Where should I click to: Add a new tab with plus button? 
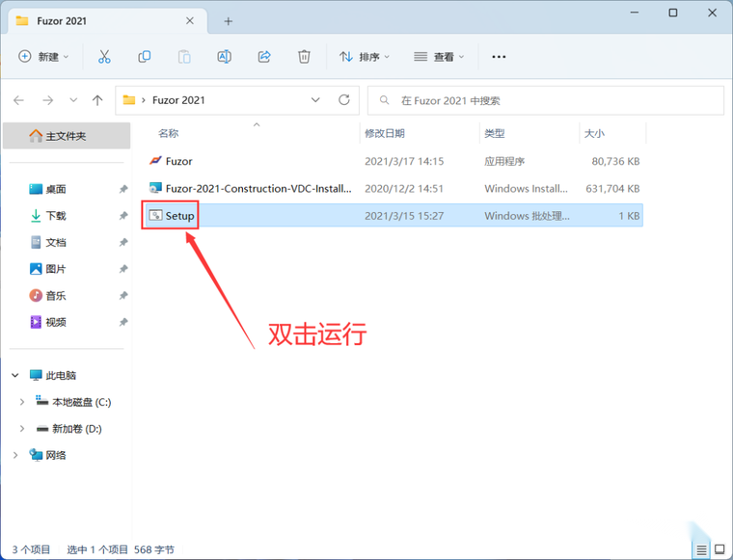(229, 21)
